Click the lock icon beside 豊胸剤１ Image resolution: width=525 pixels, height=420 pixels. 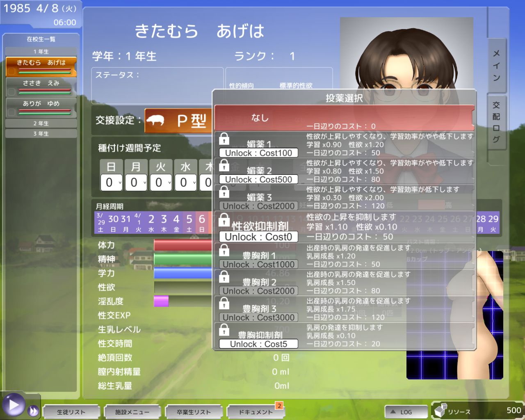[x=224, y=250]
